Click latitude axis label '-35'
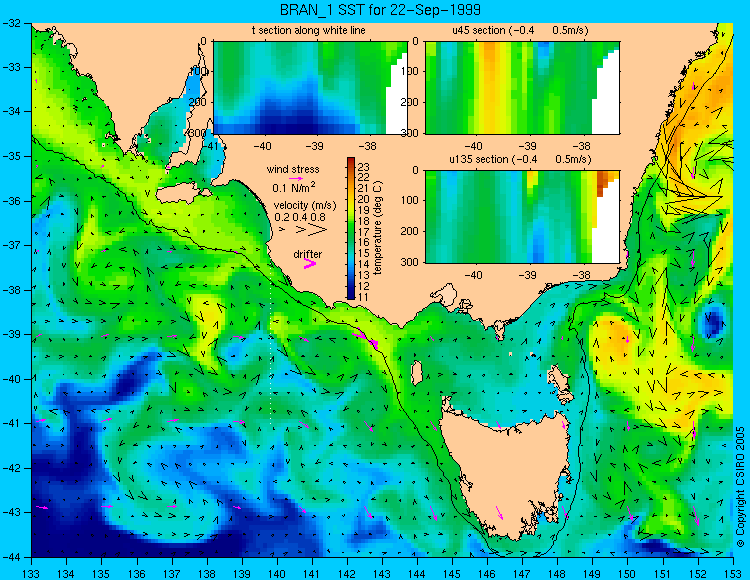 (12, 156)
